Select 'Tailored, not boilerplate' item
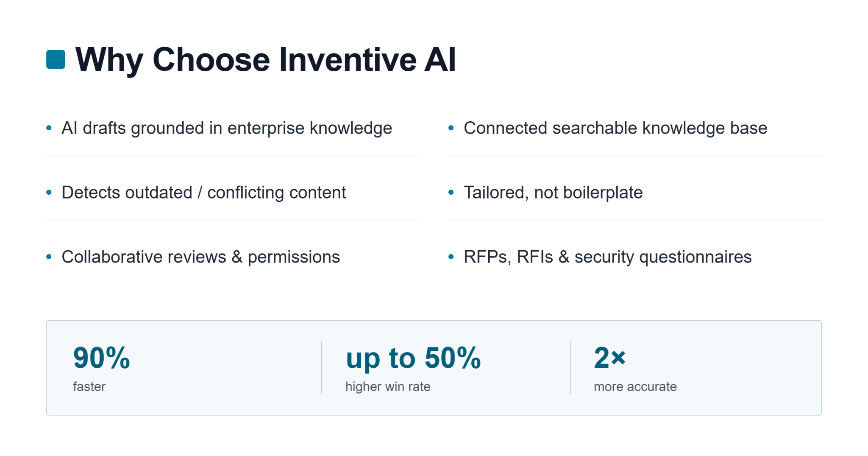Image resolution: width=868 pixels, height=456 pixels. click(x=553, y=193)
